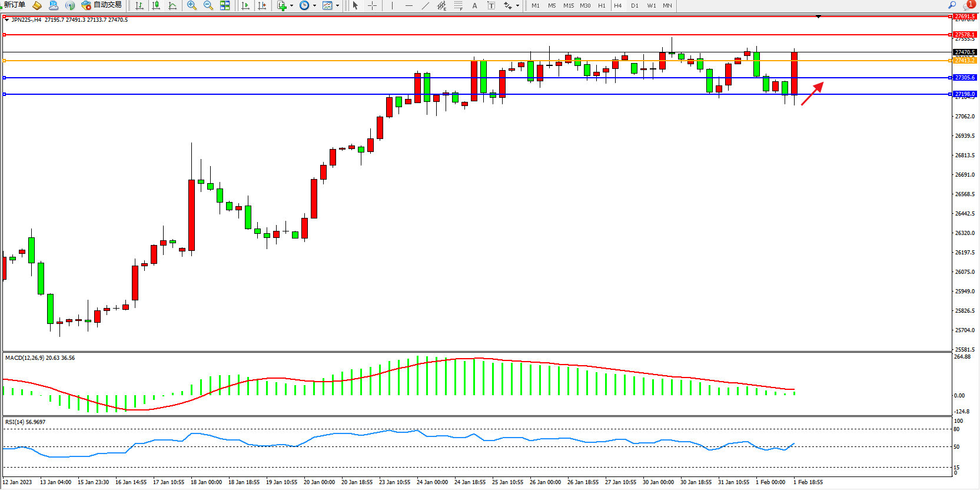Image resolution: width=980 pixels, height=490 pixels.
Task: Switch chart to candlestick mode
Action: point(156,5)
